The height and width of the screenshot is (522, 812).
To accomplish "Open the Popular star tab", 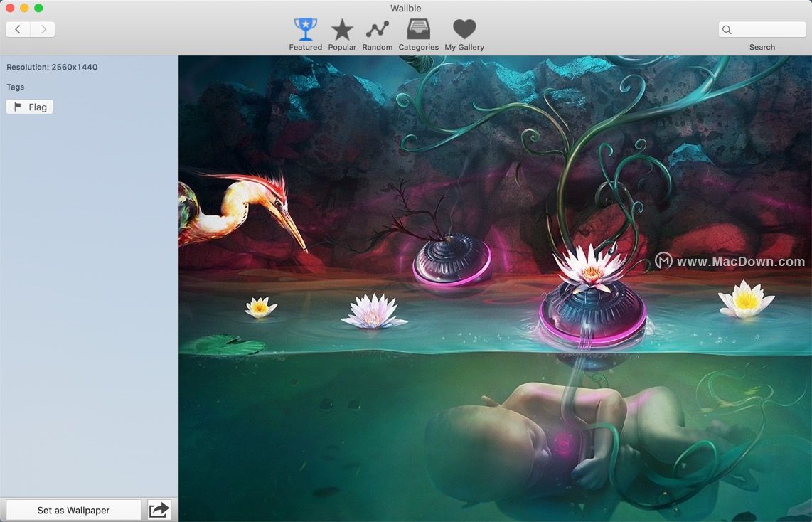I will coord(342,35).
